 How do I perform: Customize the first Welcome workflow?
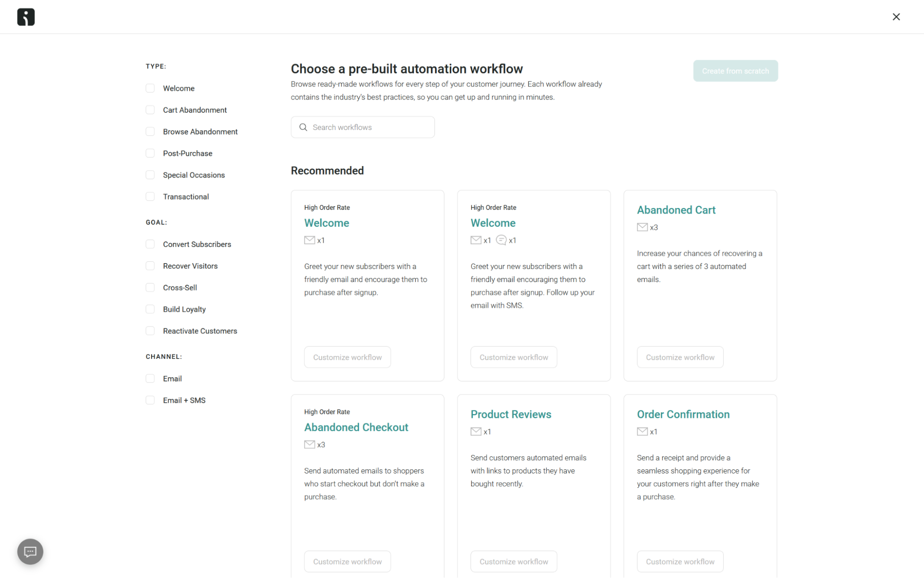(x=347, y=357)
